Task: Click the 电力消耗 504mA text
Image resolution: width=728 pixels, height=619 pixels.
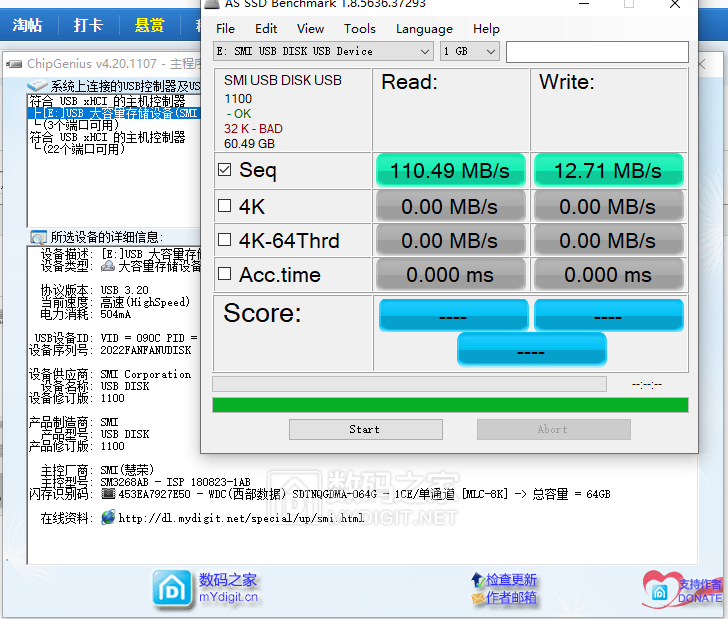Action: click(x=116, y=314)
